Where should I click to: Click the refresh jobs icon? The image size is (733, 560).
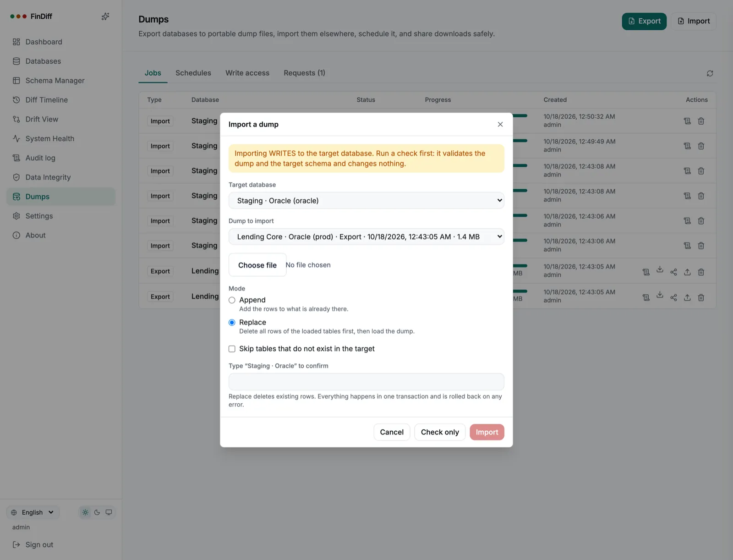(710, 73)
